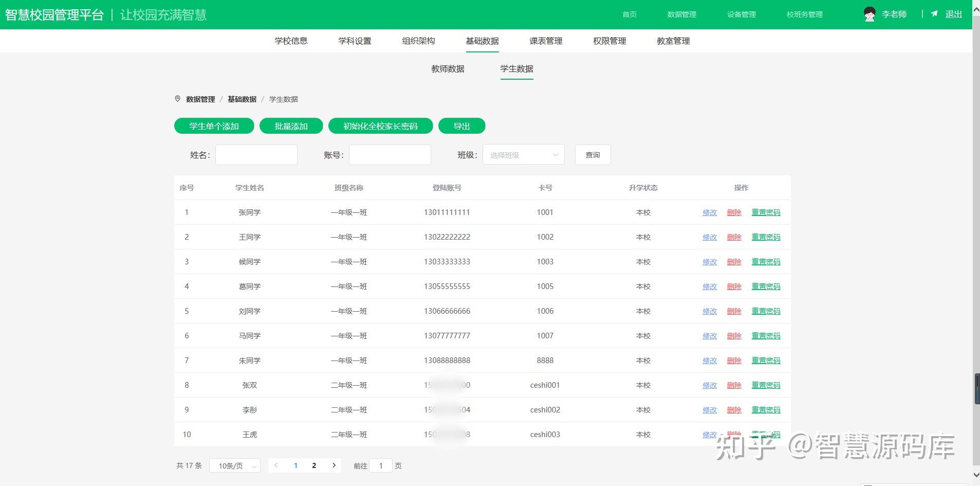This screenshot has height=486, width=980.
Task: Click 重置密码 for 张同学
Action: click(x=766, y=212)
